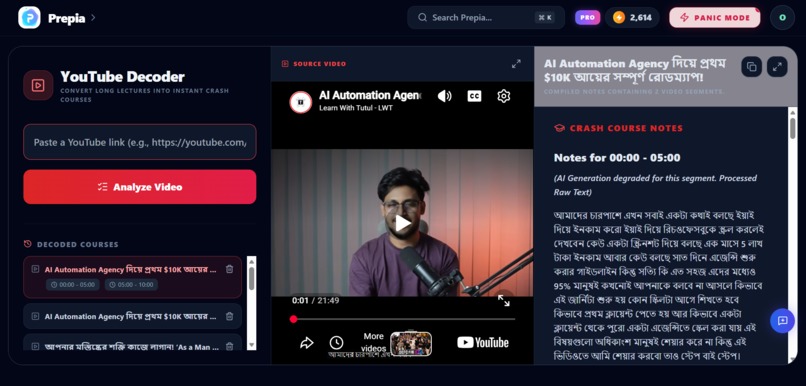
Task: Open the 05:00 - 10:00 segment chip
Action: [131, 285]
